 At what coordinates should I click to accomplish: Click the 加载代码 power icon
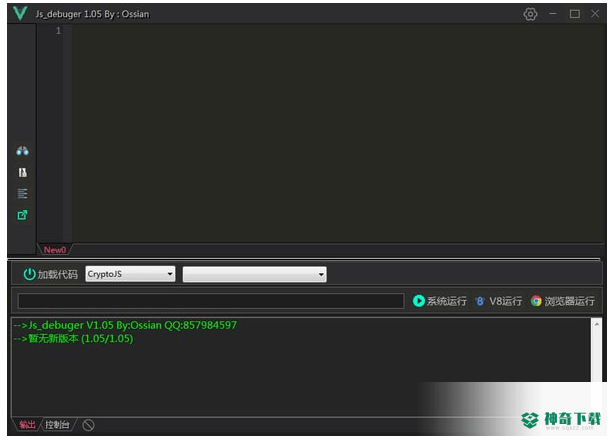coord(29,274)
